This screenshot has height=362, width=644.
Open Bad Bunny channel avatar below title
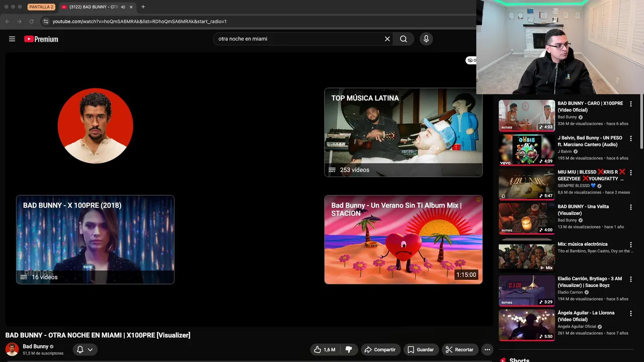pos(12,349)
